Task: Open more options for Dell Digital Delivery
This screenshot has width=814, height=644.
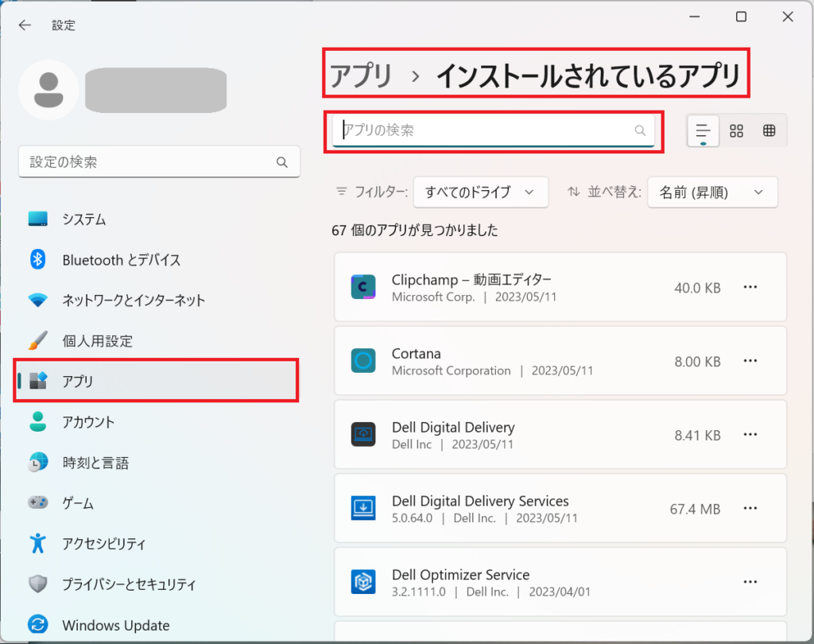Action: point(750,435)
